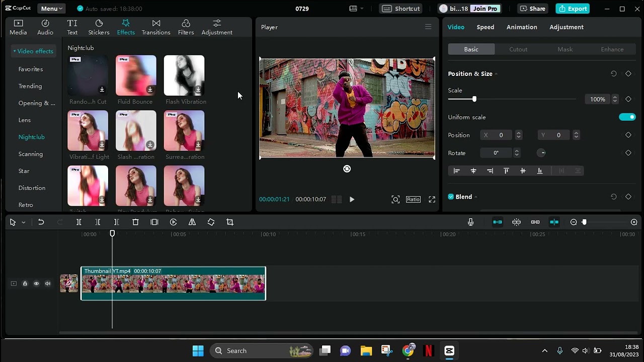Click the fullscreen preview icon
This screenshot has height=362, width=644.
(432, 200)
